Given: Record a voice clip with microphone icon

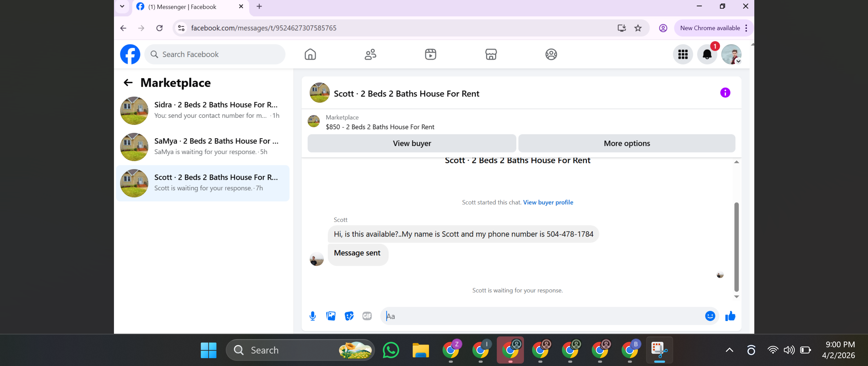Looking at the screenshot, I should click(312, 316).
